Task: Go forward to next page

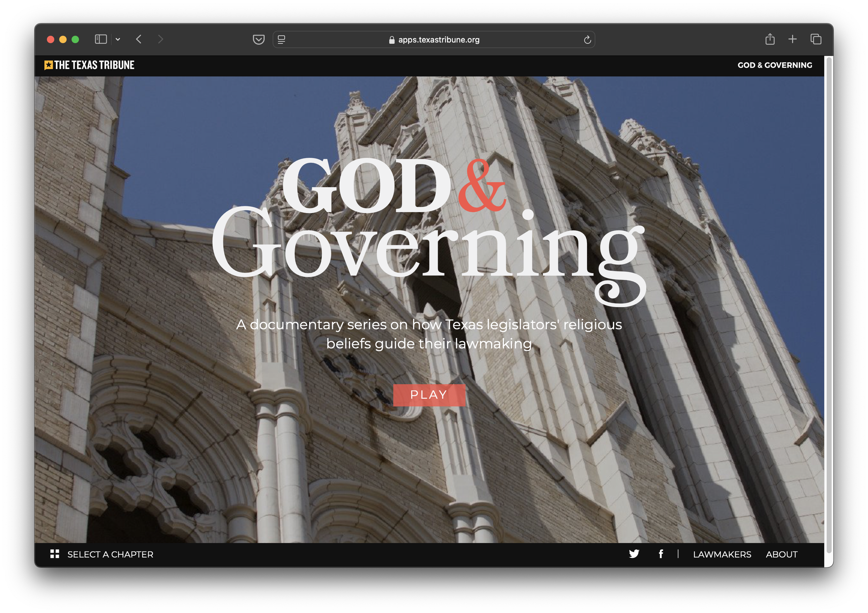Action: pyautogui.click(x=161, y=39)
